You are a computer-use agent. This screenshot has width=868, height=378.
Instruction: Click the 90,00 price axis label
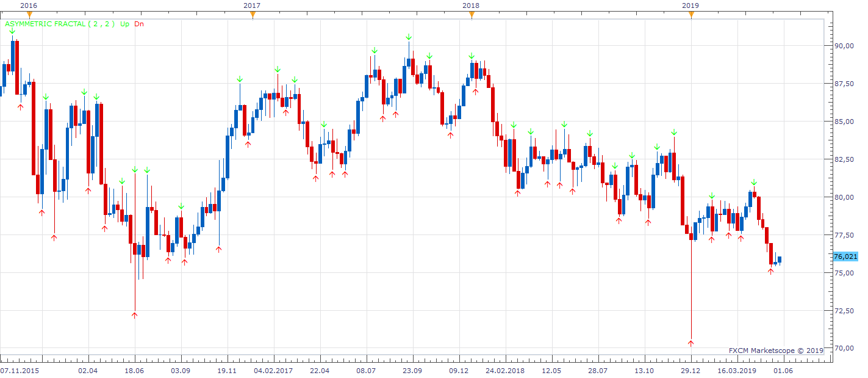tap(845, 46)
